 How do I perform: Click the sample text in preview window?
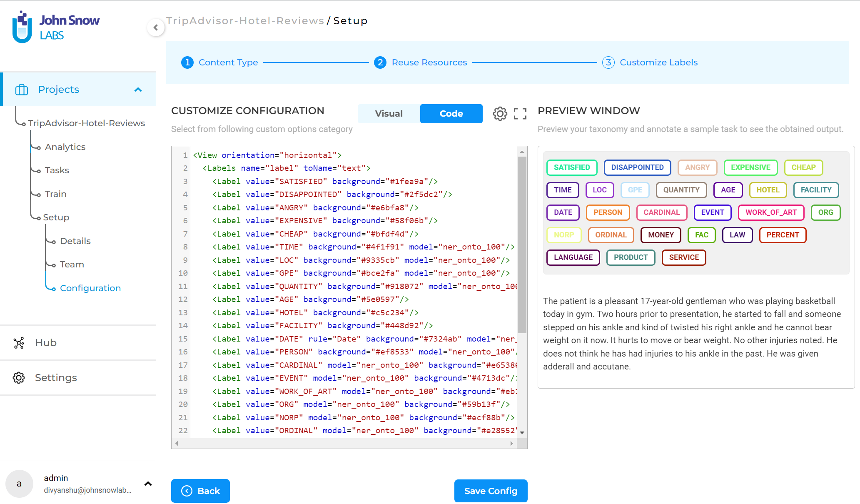(692, 334)
